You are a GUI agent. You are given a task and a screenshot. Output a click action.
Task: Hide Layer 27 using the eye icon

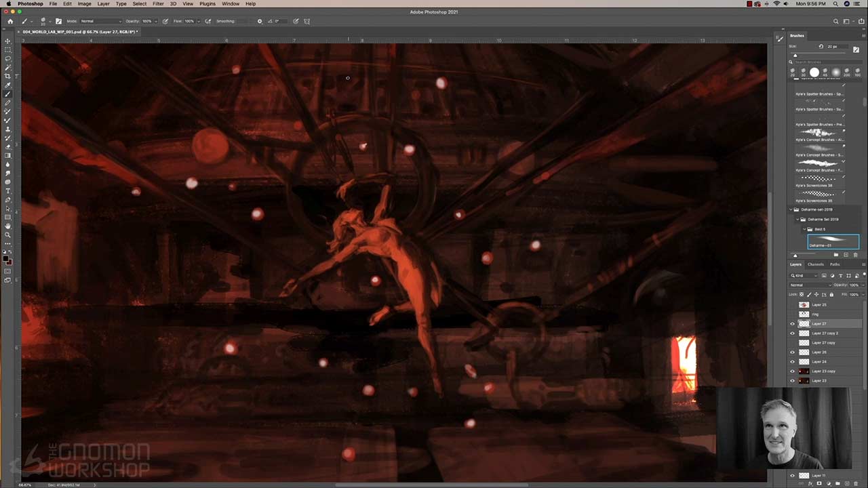point(792,324)
